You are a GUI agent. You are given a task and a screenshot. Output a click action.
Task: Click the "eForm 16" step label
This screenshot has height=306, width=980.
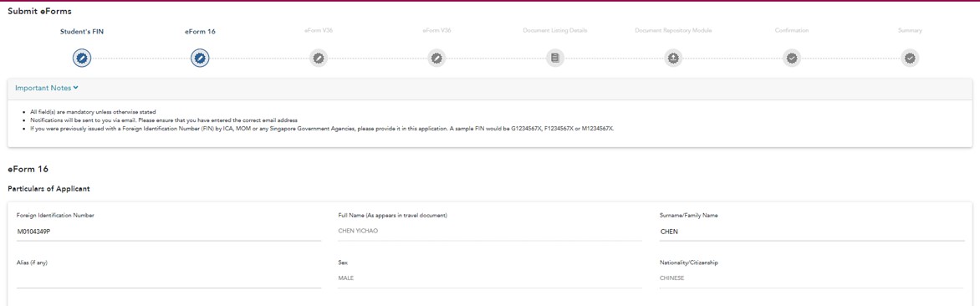pyautogui.click(x=200, y=31)
